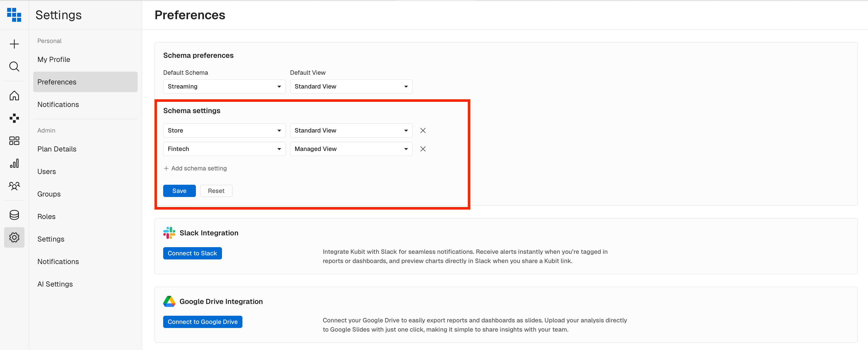Remove the Store schema setting row
The width and height of the screenshot is (868, 350).
pyautogui.click(x=423, y=130)
